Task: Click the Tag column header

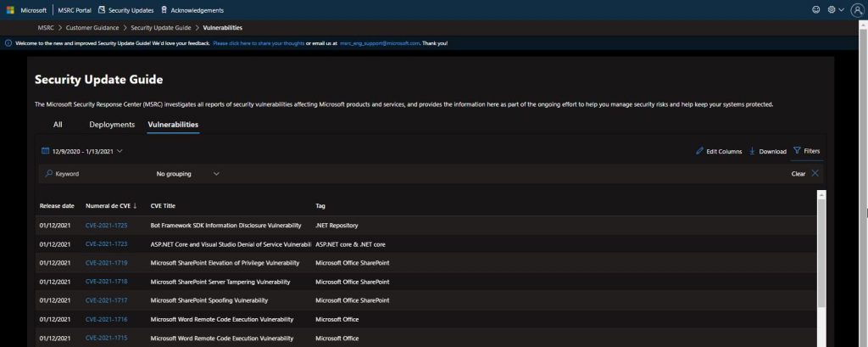Action: coord(320,205)
